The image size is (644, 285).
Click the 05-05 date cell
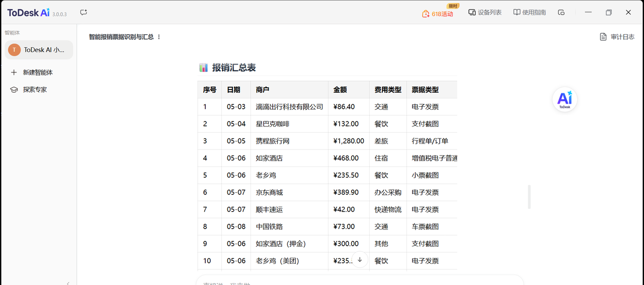point(236,141)
